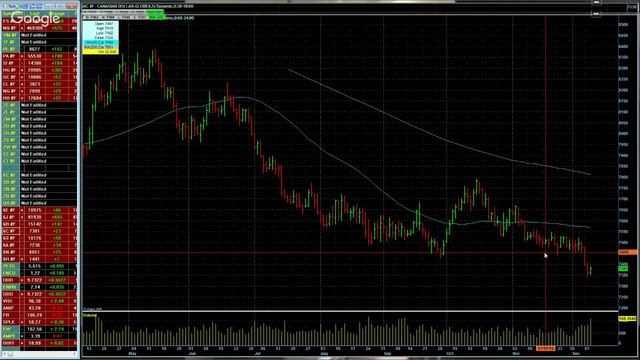640x360 pixels.
Task: Select the SI #F row showing 14300
Action: [39, 63]
